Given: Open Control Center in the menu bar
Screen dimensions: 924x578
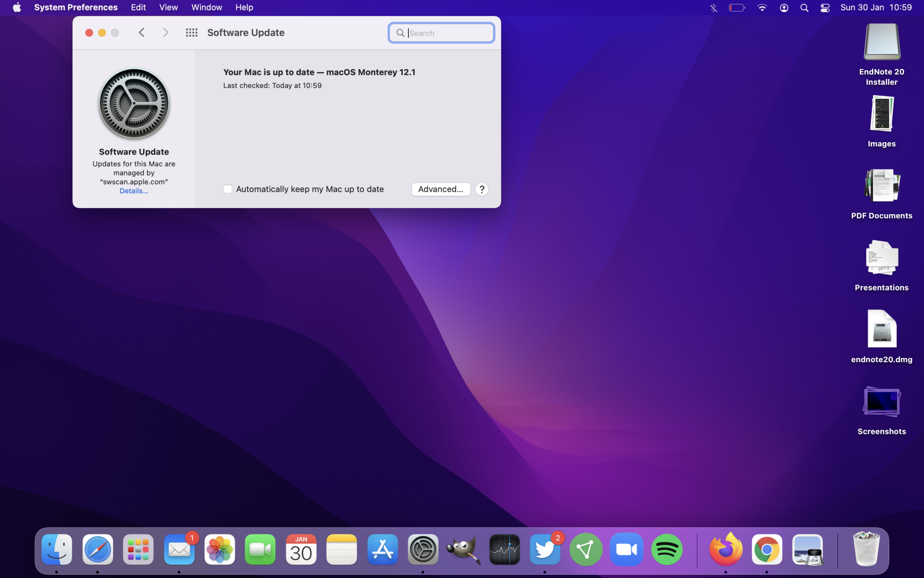Looking at the screenshot, I should (825, 7).
